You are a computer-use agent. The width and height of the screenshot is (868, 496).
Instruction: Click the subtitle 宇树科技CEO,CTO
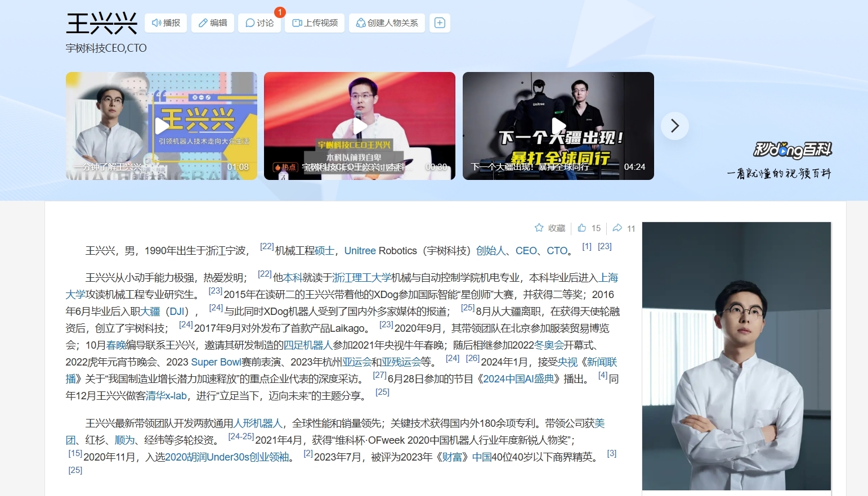(106, 48)
